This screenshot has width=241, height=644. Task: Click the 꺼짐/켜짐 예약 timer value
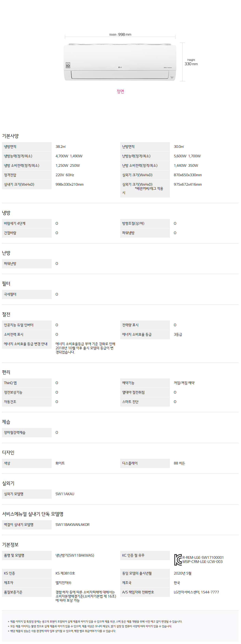pyautogui.click(x=184, y=383)
